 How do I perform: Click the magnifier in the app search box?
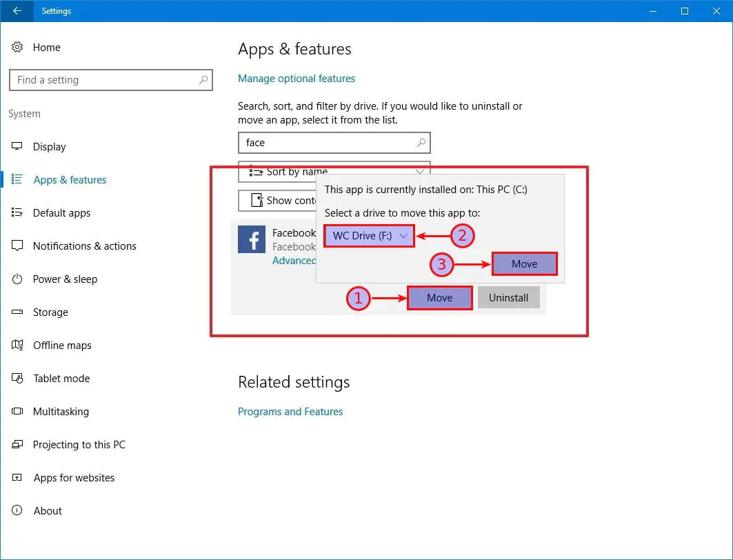click(421, 143)
